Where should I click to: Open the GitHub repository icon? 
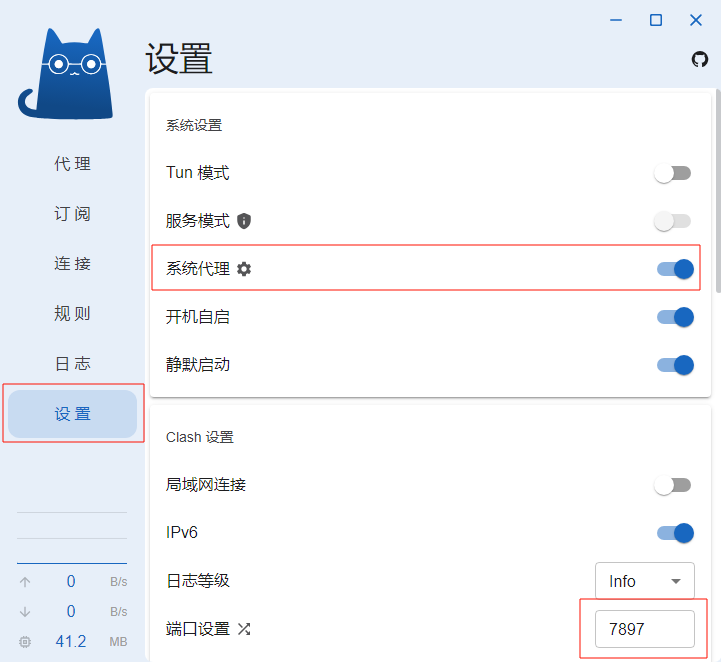point(699,59)
